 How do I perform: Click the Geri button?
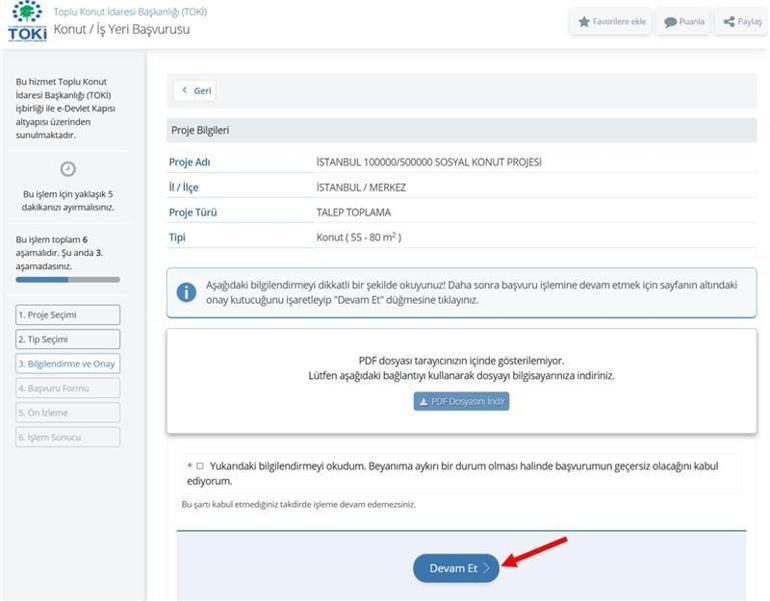pos(195,90)
